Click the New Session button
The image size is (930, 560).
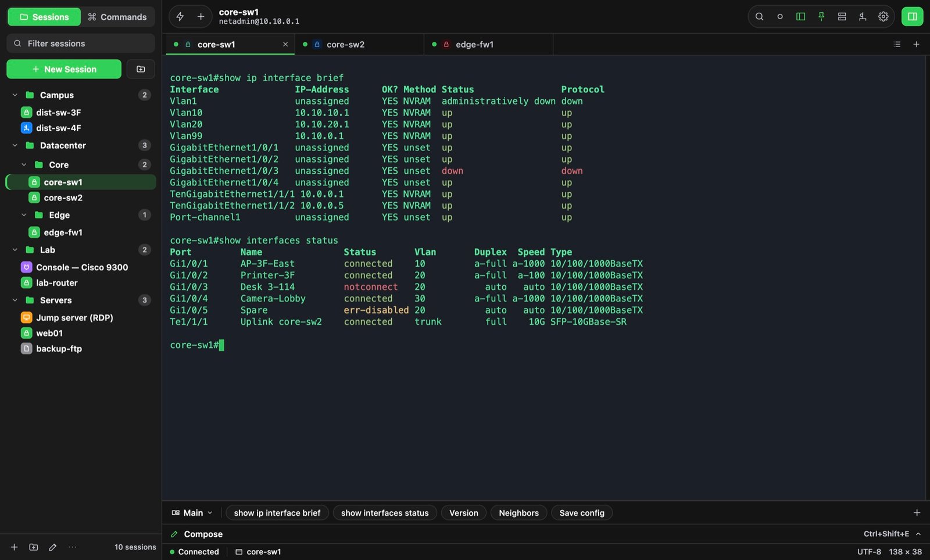tap(64, 69)
